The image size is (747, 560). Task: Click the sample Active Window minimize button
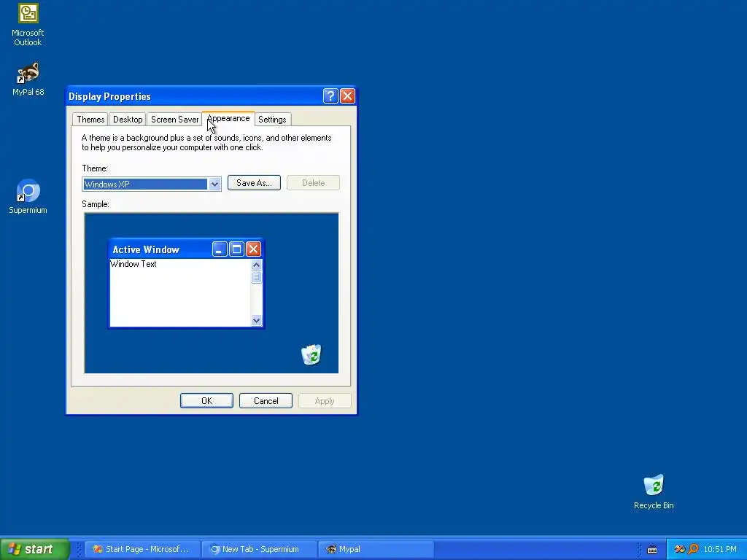[x=220, y=249]
